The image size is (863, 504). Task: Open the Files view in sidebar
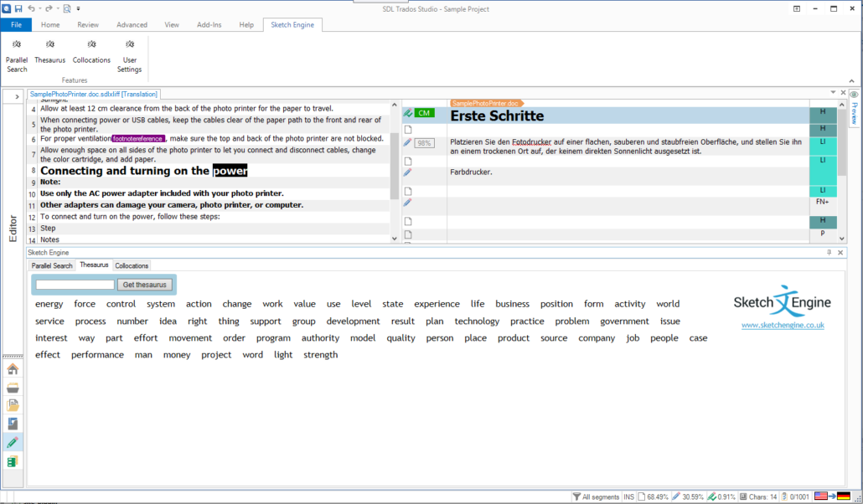[13, 406]
